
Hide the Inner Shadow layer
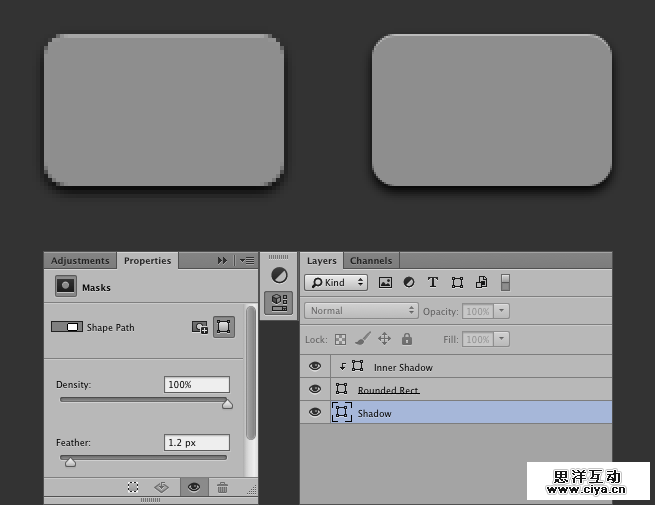pos(315,367)
